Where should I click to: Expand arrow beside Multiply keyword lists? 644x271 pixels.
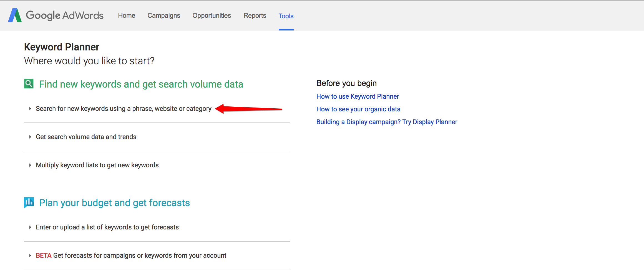point(30,165)
